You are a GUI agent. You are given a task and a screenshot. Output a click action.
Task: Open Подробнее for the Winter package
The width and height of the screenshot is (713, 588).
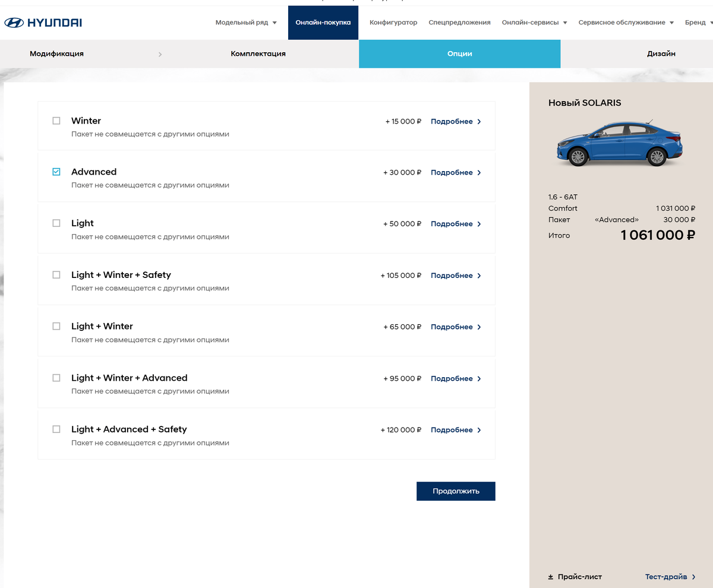452,122
